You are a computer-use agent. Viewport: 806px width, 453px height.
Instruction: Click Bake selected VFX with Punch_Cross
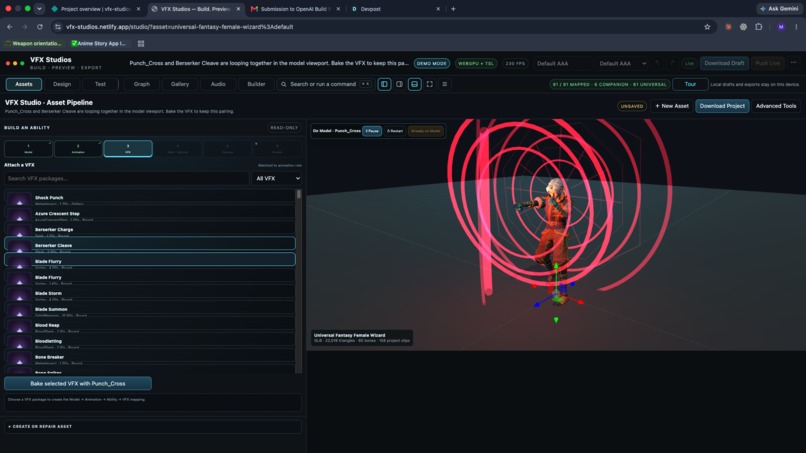pos(78,384)
